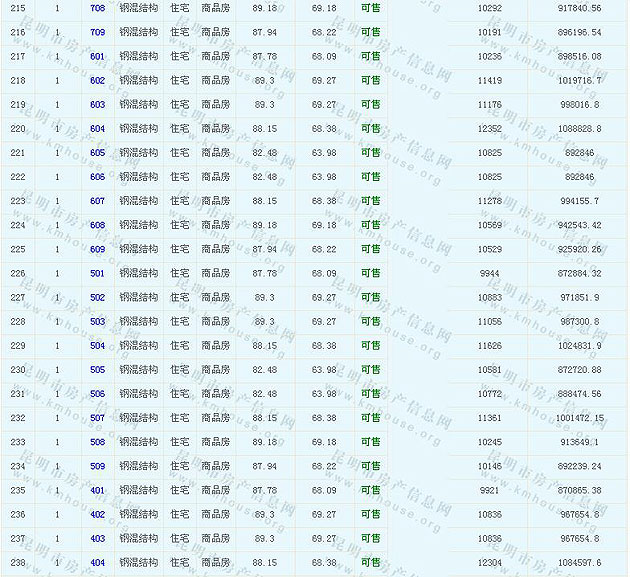Click room number 509 link

click(x=97, y=466)
